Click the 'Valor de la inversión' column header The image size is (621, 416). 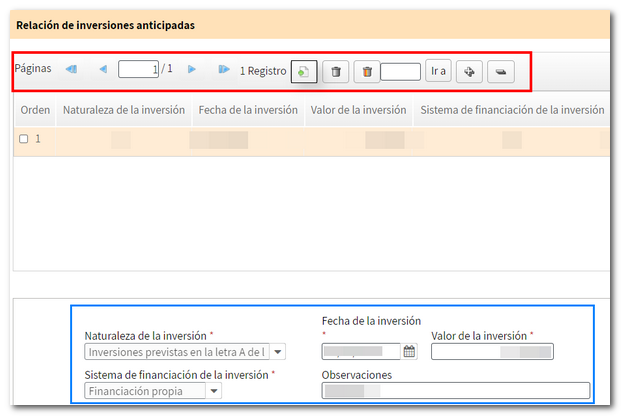tap(359, 110)
